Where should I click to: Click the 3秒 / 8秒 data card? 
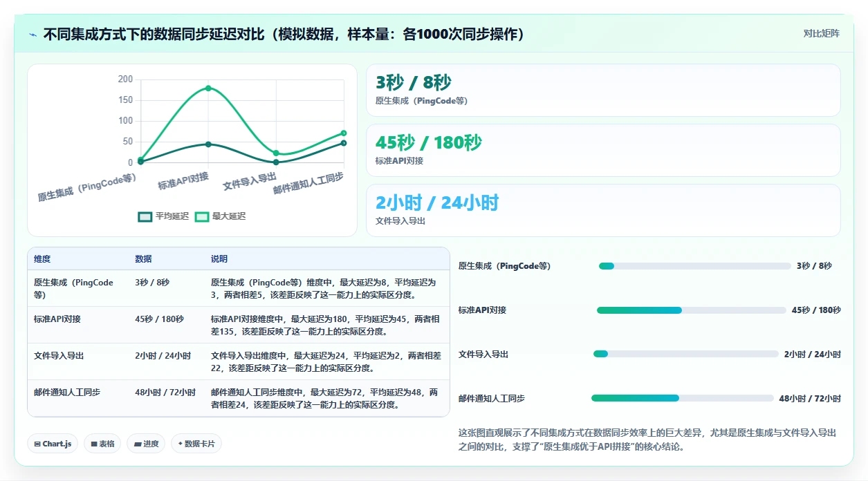603,90
